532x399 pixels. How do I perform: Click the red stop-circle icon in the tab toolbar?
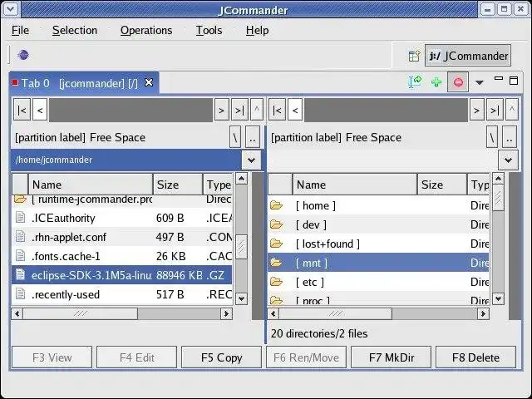point(458,82)
